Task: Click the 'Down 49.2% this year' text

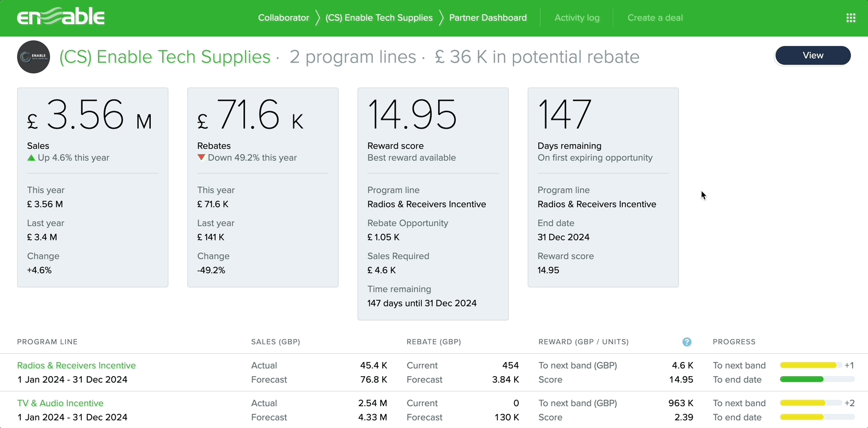Action: [x=252, y=157]
